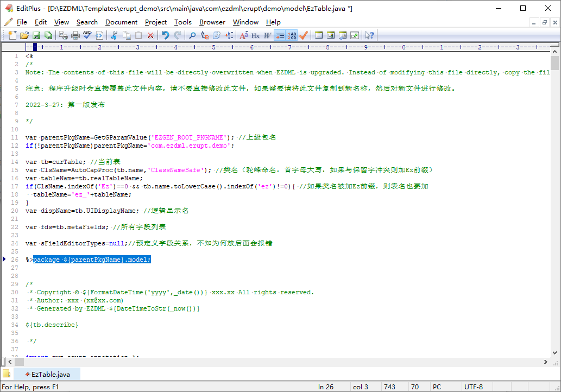Screen dimensions: 561x392
Task: Copy selection with the Copy toolbar icon
Action: pos(127,35)
